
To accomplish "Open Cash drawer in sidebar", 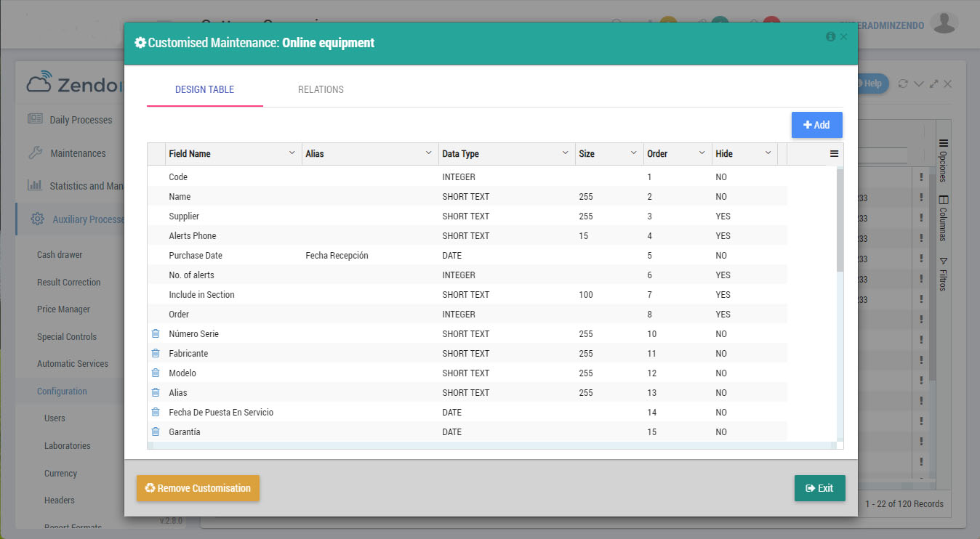I will pos(60,255).
